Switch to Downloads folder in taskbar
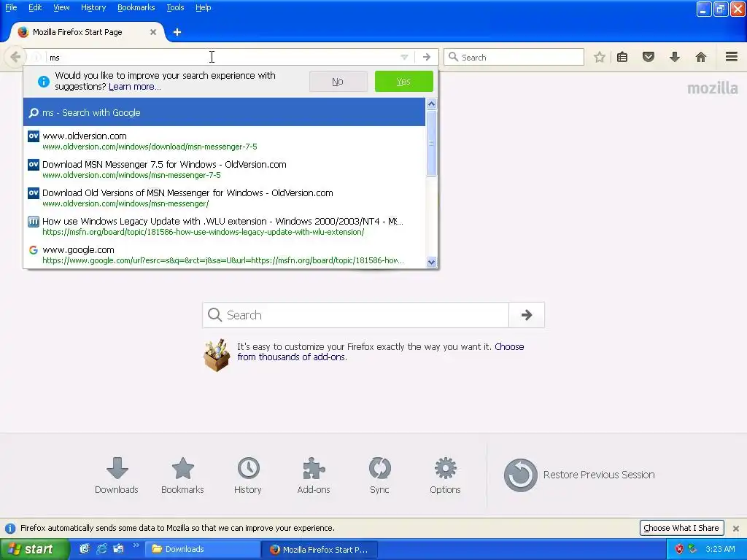 (203, 549)
